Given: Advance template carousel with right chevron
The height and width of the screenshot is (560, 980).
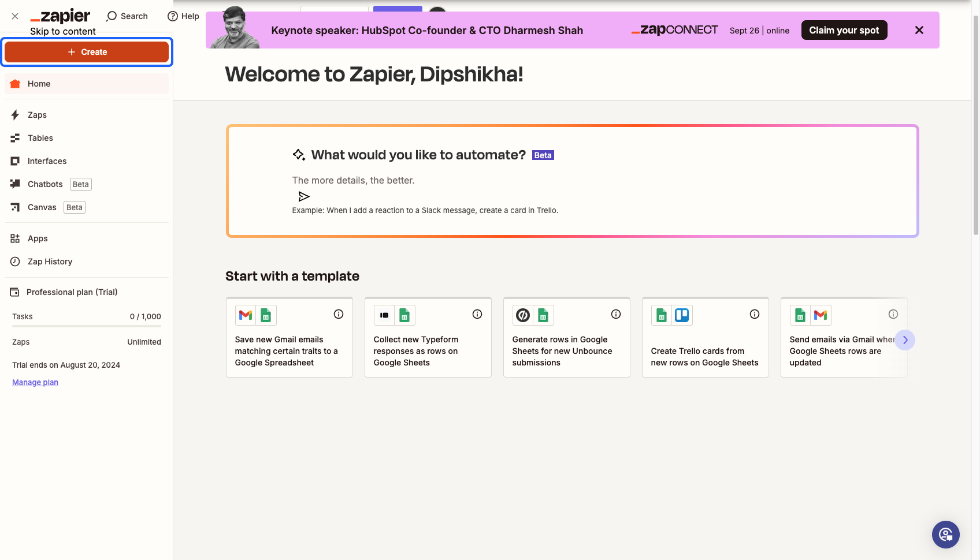Looking at the screenshot, I should pos(905,340).
